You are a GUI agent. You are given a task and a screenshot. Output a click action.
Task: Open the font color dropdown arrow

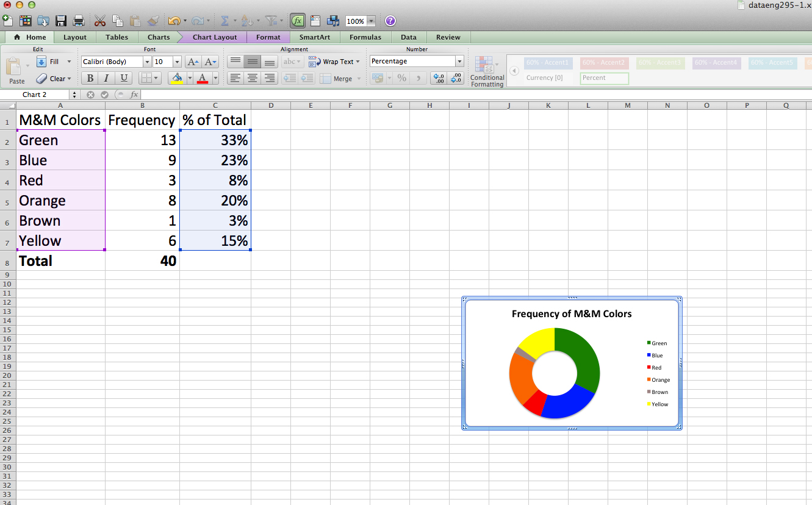[x=215, y=78]
